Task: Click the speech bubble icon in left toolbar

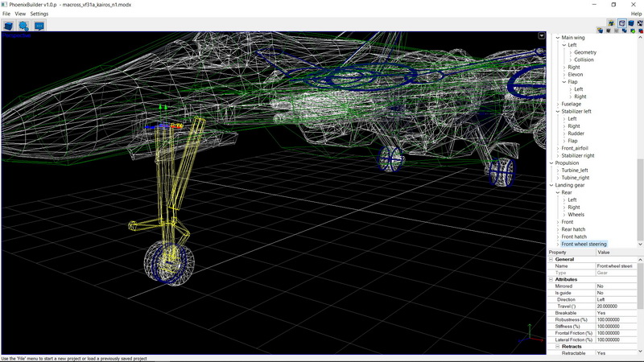Action: [x=39, y=26]
